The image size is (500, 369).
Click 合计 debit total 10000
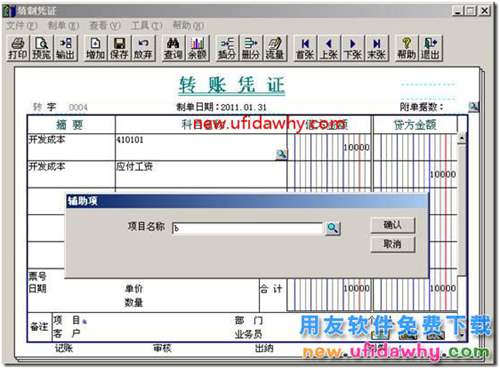(x=356, y=288)
